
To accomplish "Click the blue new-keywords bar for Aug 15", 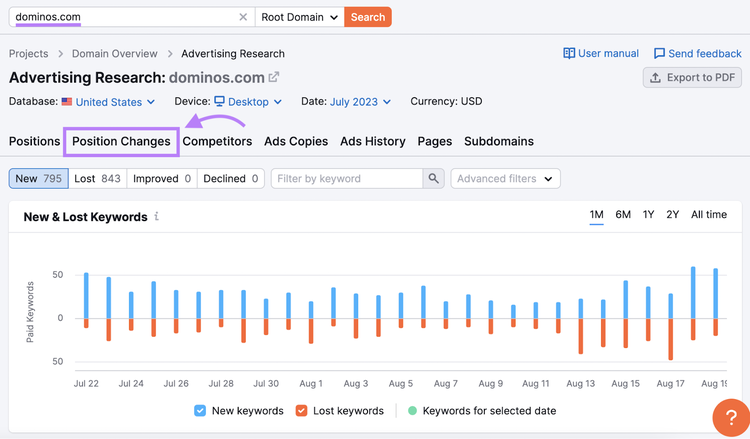I will [x=626, y=299].
